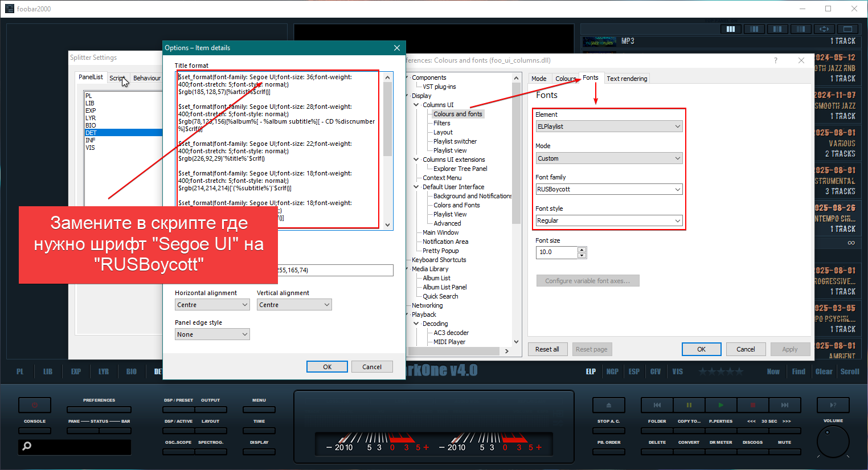
Task: Pause playback with the yellow pause icon
Action: (x=689, y=405)
